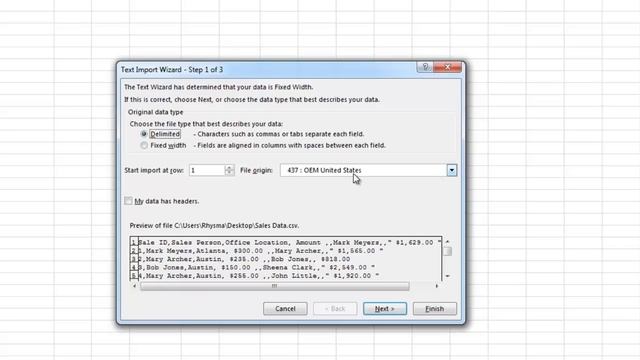Click the vertical scrollbar thumb in preview

pyautogui.click(x=447, y=251)
